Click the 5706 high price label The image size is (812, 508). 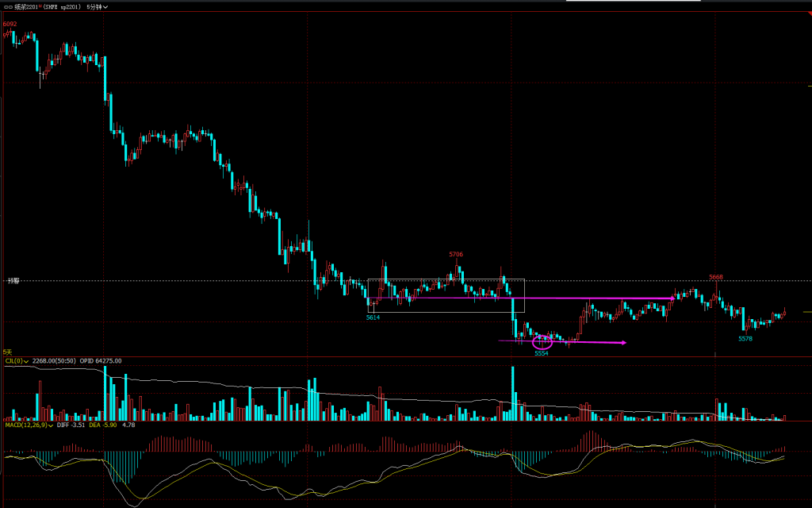coord(455,255)
